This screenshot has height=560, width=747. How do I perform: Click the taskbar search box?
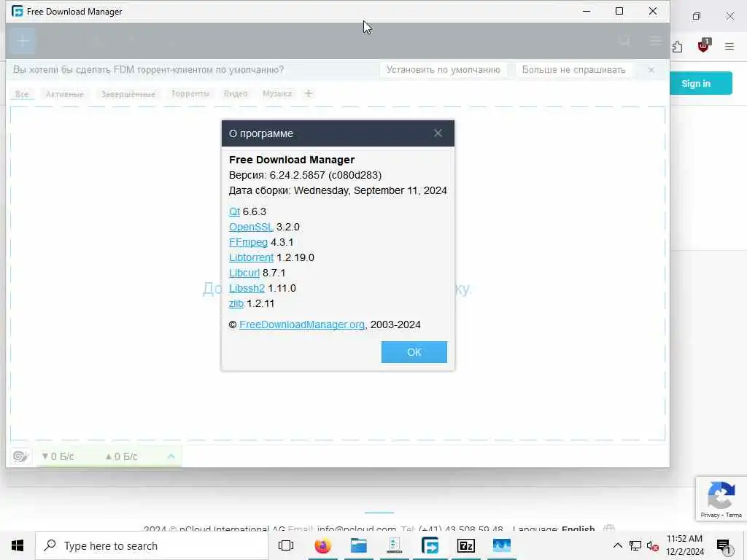point(152,545)
